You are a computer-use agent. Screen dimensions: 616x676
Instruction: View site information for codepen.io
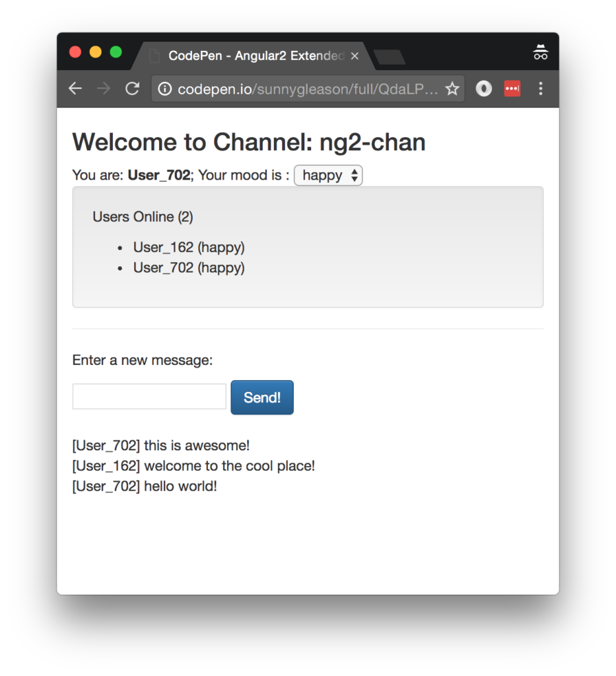[165, 89]
